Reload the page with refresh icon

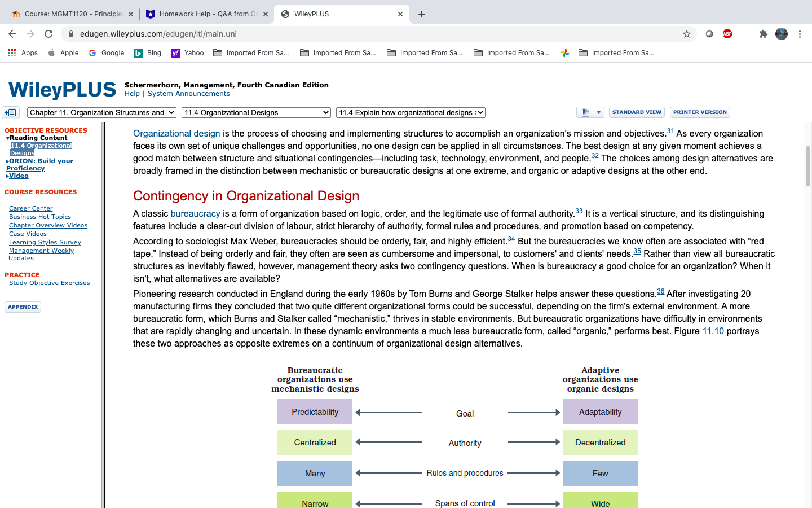pyautogui.click(x=48, y=34)
